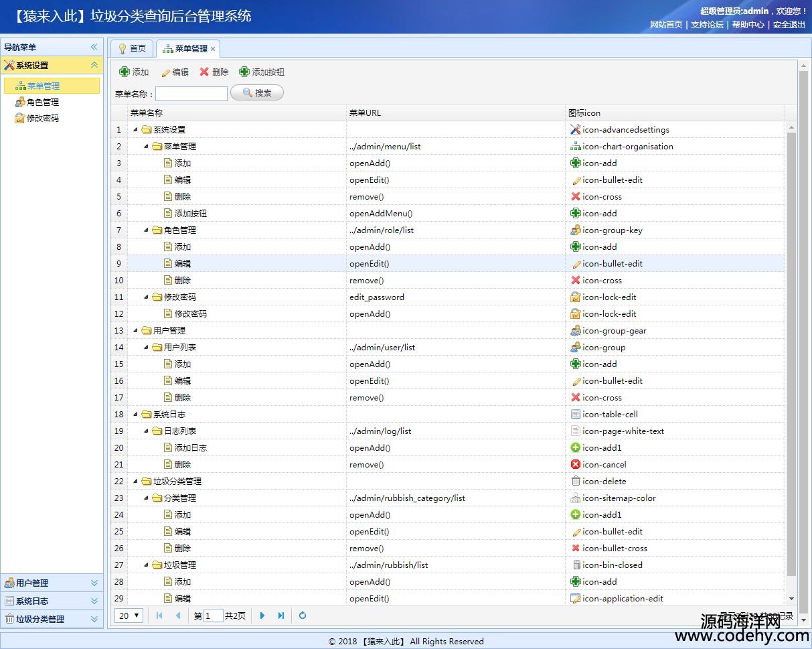Switch to the 首页 tab
Screen dimensions: 812x649
click(132, 49)
